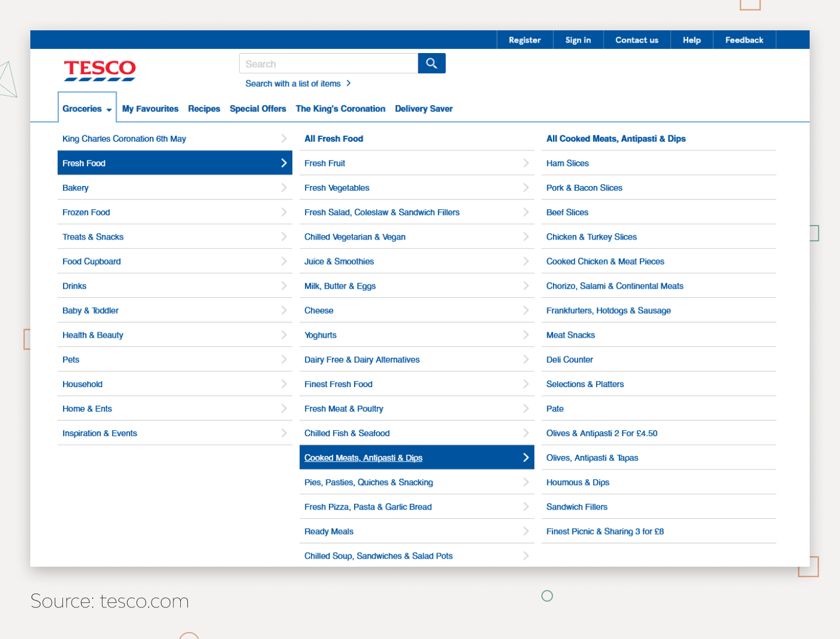Open the Delivery Saver tab
This screenshot has width=840, height=639.
(424, 109)
